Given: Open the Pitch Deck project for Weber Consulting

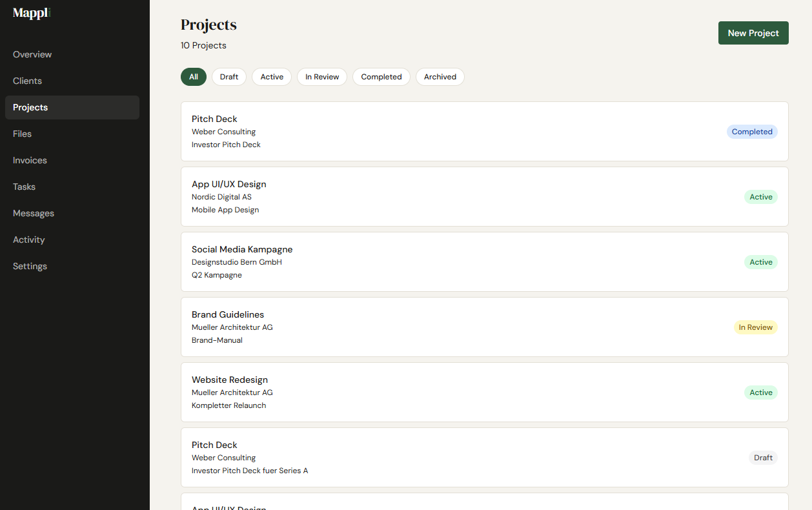Looking at the screenshot, I should coord(484,131).
